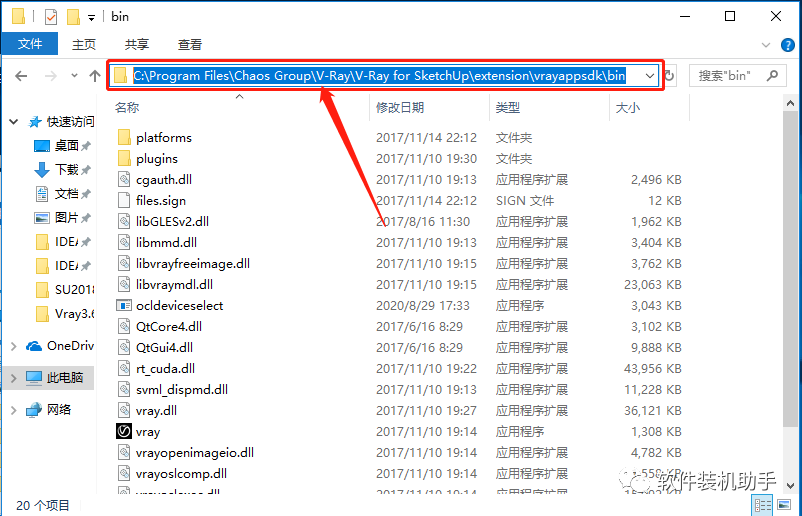Click the 2020/8/29 17:33 date cell

[x=422, y=305]
